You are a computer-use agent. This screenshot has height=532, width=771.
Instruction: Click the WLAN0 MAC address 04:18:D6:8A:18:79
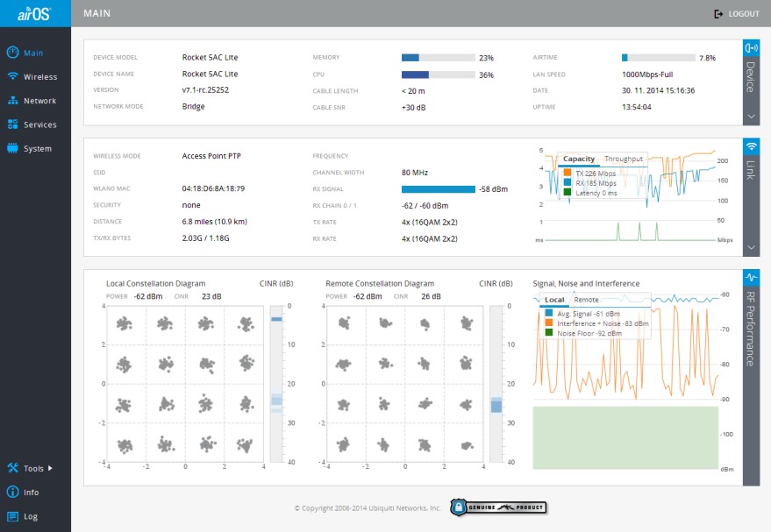click(213, 188)
